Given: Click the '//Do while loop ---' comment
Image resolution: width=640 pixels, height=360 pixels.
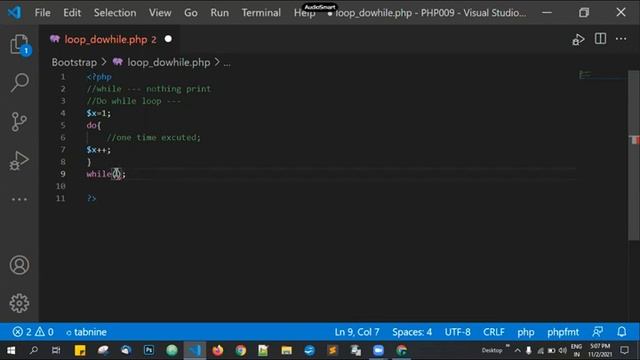Looking at the screenshot, I should point(133,101).
